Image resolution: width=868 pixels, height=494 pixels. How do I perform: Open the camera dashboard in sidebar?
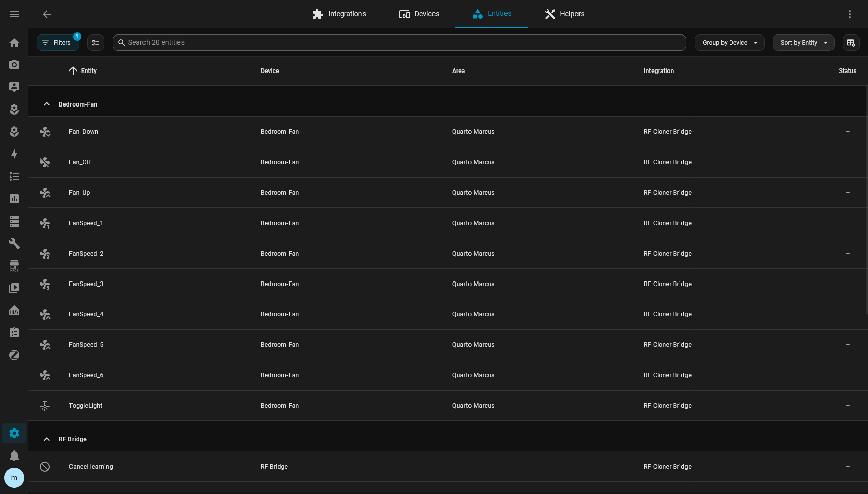tap(14, 65)
